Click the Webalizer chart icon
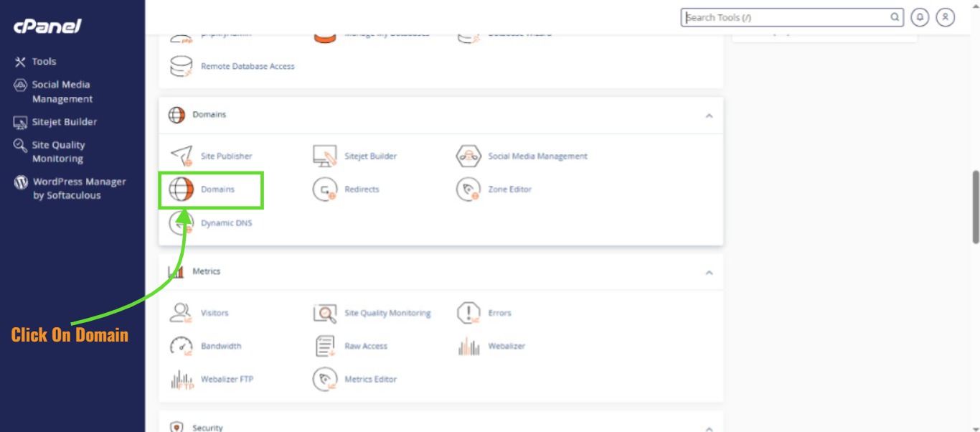Image resolution: width=980 pixels, height=432 pixels. click(468, 346)
